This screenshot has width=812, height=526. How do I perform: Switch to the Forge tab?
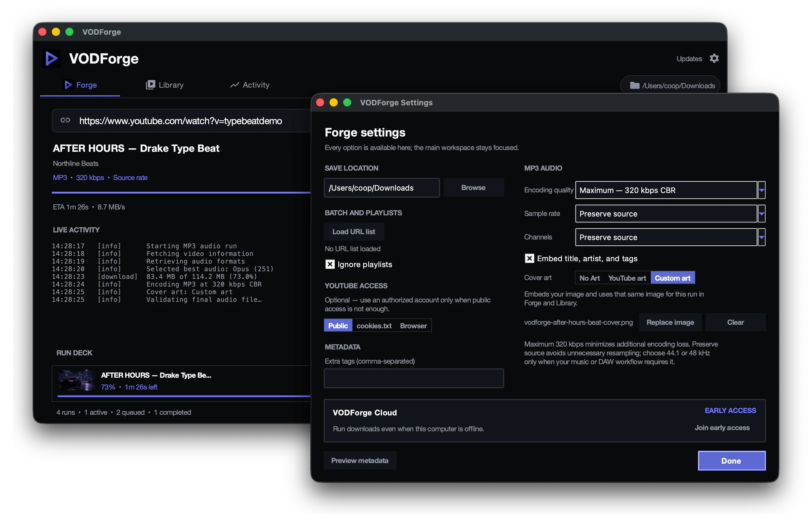80,85
